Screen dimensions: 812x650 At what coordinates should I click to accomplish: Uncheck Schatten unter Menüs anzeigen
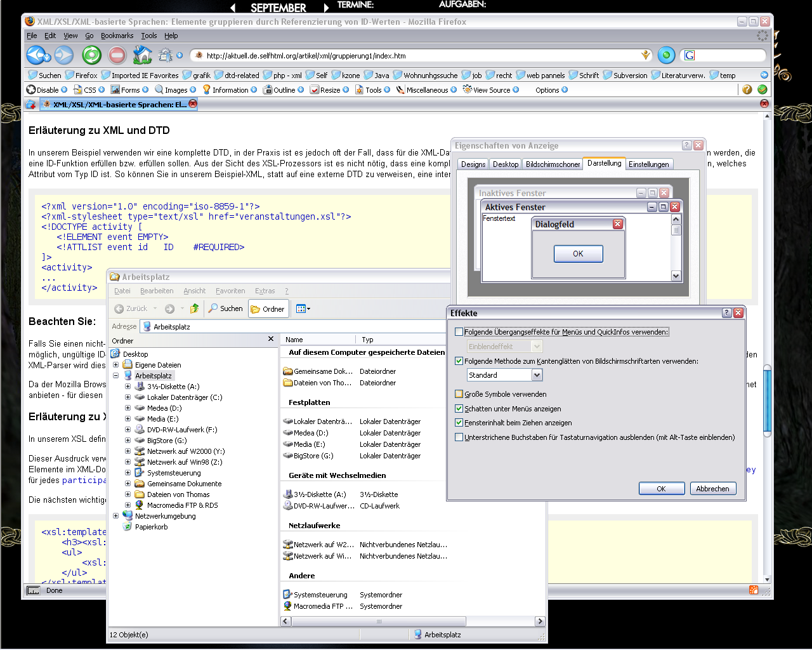[459, 409]
